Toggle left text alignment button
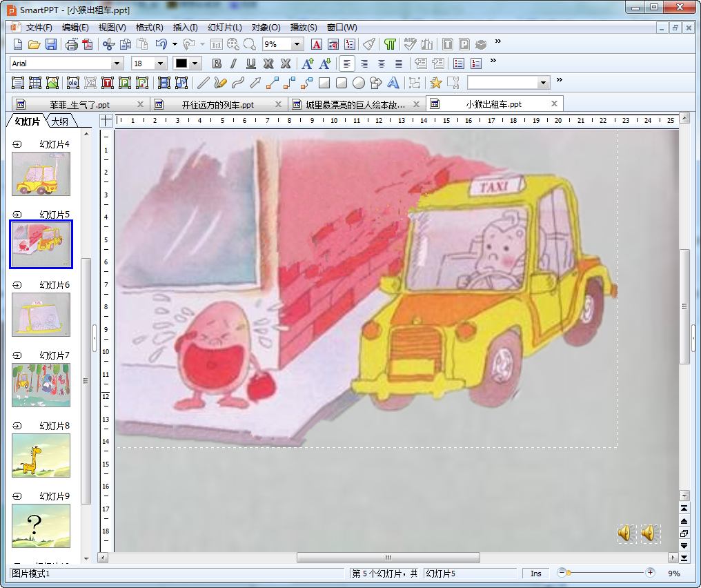Screen dimensions: 701x588 [347, 63]
